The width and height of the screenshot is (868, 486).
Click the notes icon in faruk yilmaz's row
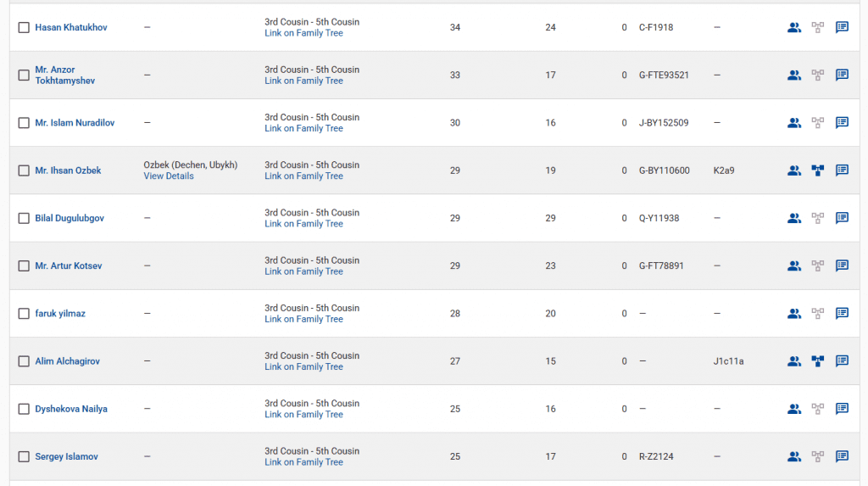coord(842,313)
